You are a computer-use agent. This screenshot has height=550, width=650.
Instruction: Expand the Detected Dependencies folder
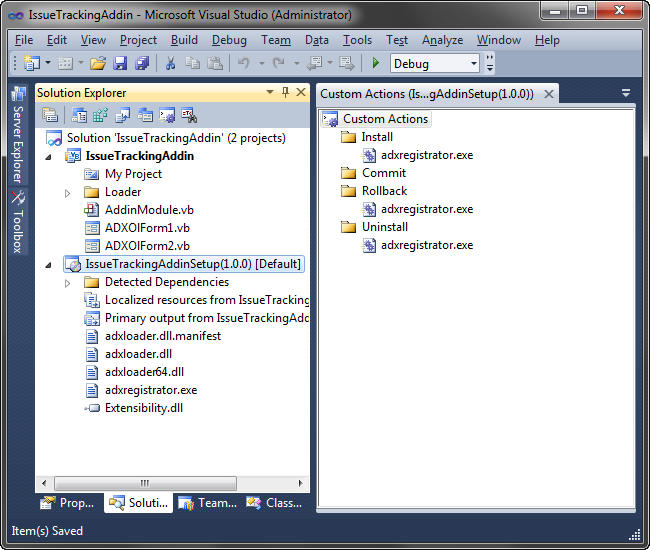(x=68, y=283)
